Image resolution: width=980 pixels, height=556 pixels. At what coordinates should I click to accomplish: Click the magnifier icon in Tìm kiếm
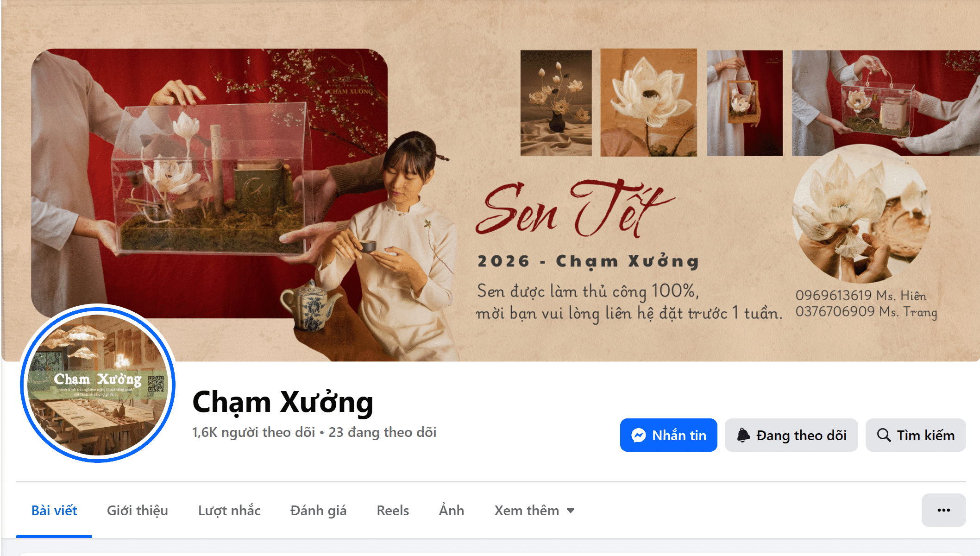pyautogui.click(x=884, y=435)
